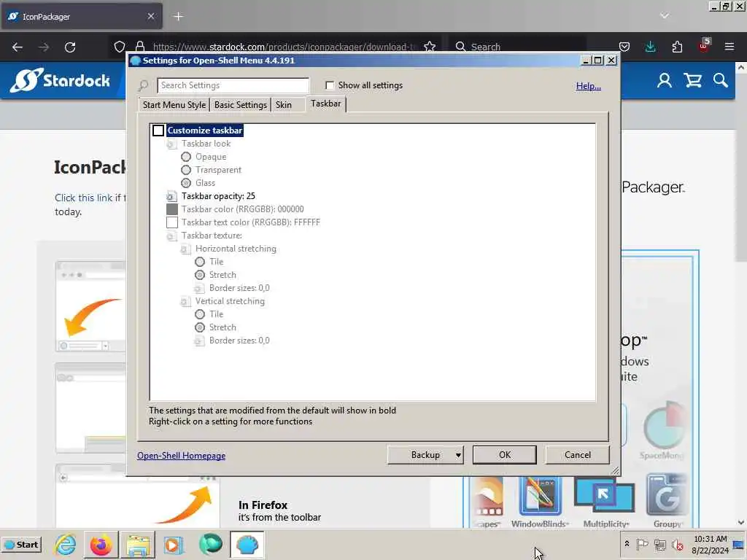Screen dimensions: 747x560
Task: Open Internet Explorer from the taskbar
Action: [x=65, y=544]
